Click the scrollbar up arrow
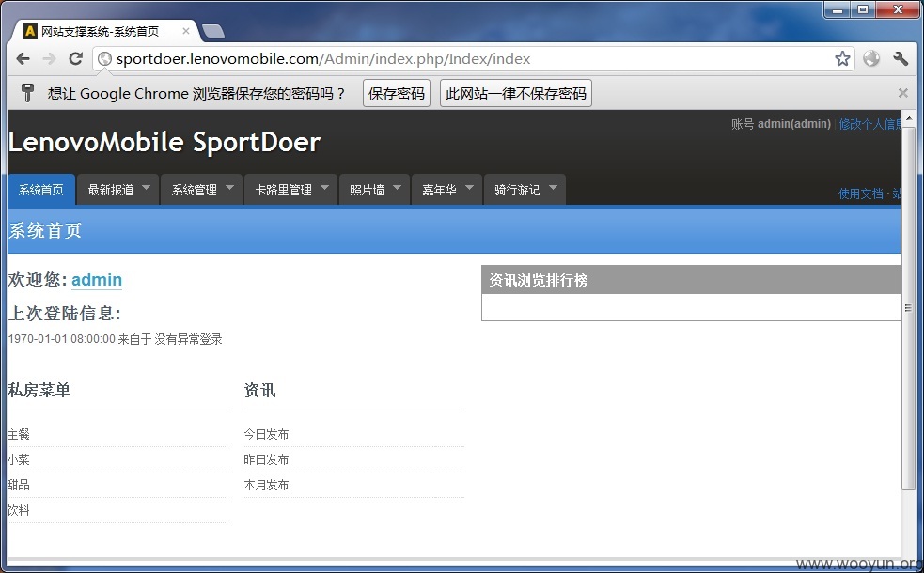The height and width of the screenshot is (573, 924). click(x=908, y=117)
